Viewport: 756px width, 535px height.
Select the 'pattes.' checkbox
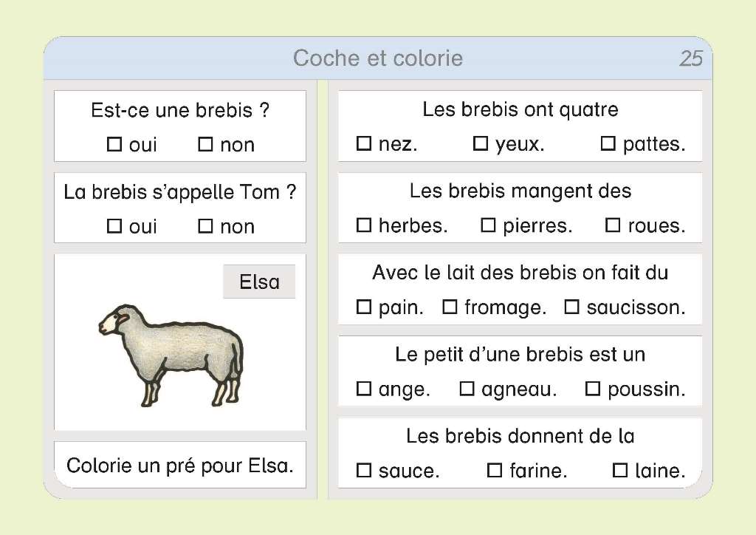tap(608, 143)
